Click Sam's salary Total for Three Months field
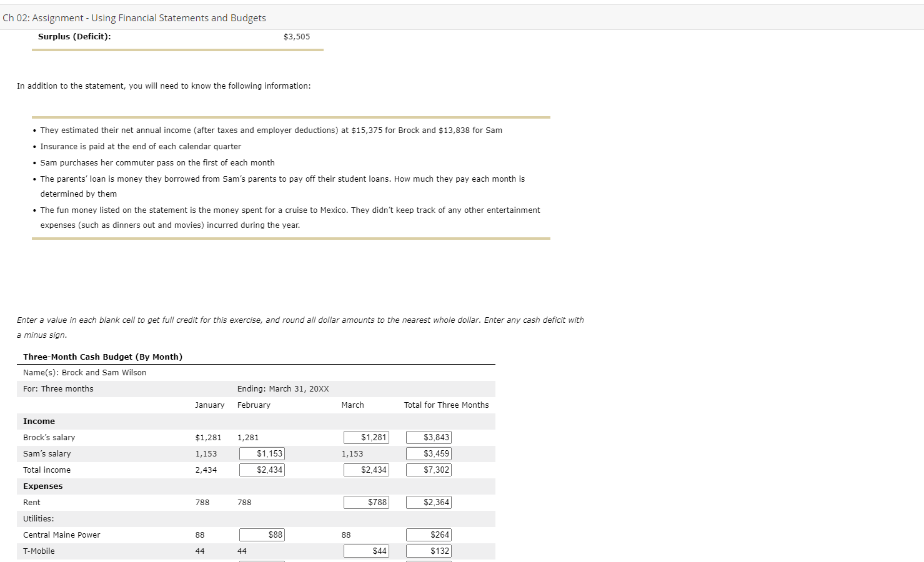924x562 pixels. point(429,453)
